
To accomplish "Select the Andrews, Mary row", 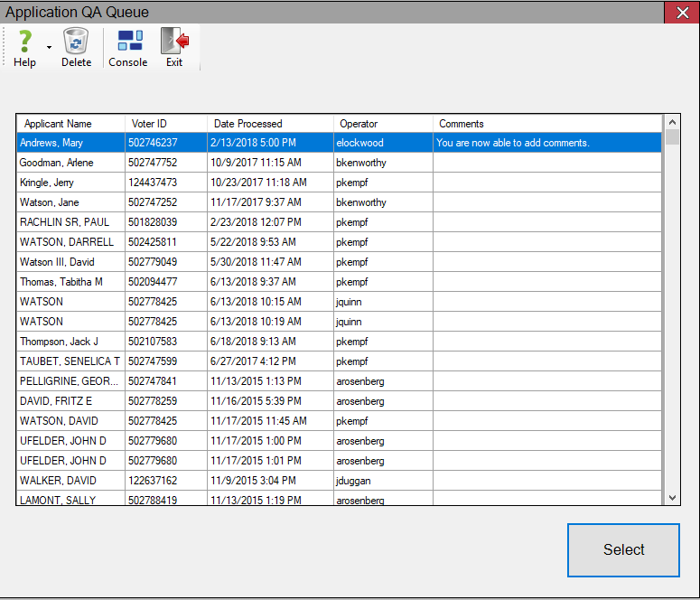I will click(x=339, y=143).
